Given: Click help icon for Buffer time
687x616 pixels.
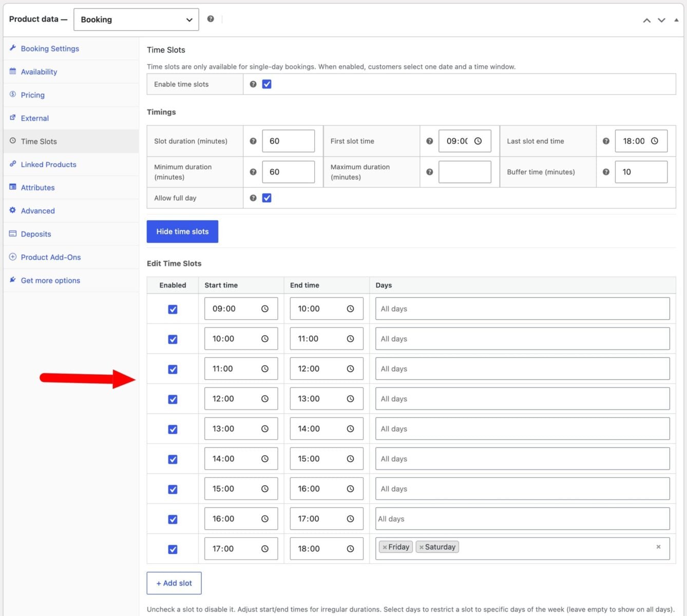Looking at the screenshot, I should click(606, 172).
